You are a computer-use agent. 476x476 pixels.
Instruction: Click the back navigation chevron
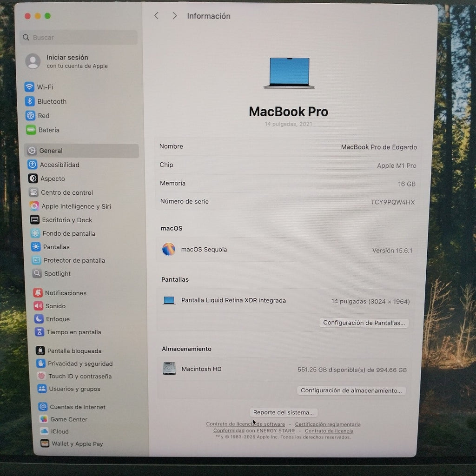click(x=156, y=15)
